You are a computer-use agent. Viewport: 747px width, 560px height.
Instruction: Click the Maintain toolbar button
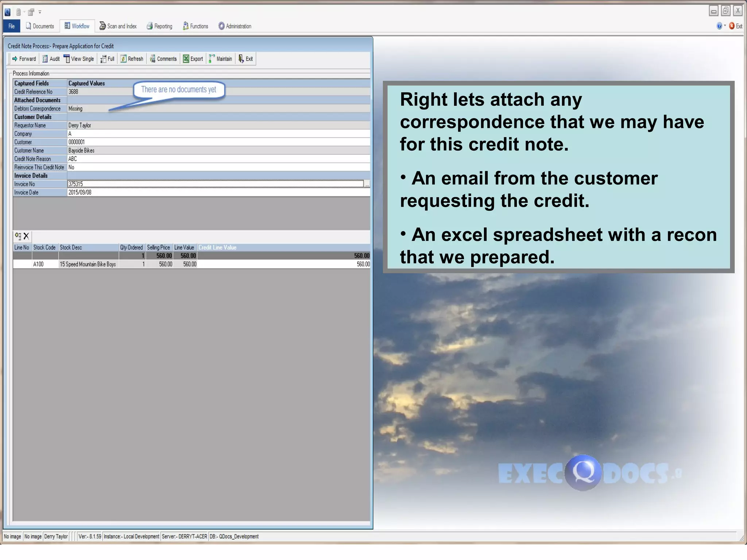click(x=221, y=59)
